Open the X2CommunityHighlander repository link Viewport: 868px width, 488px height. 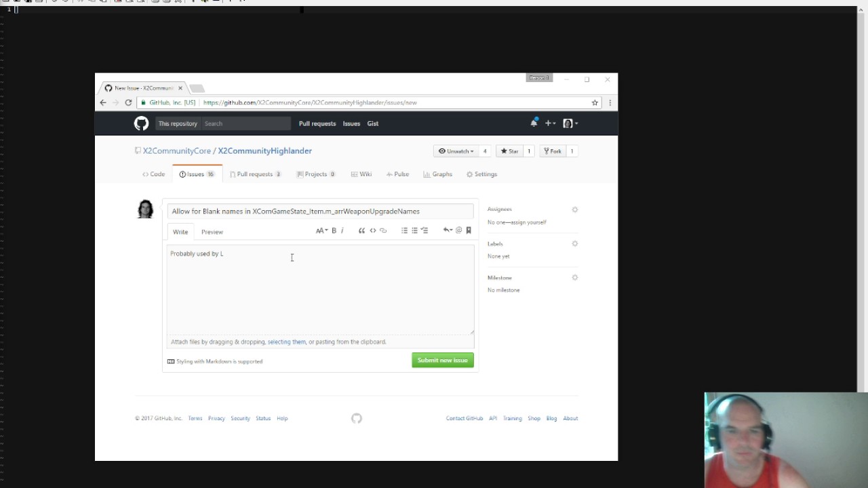pyautogui.click(x=265, y=151)
